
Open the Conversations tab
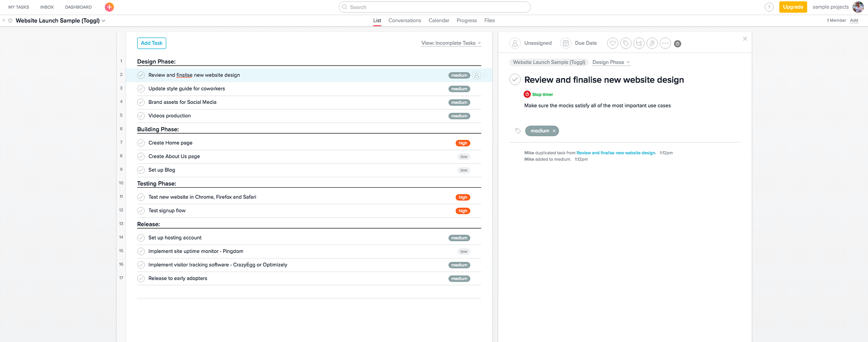point(404,20)
